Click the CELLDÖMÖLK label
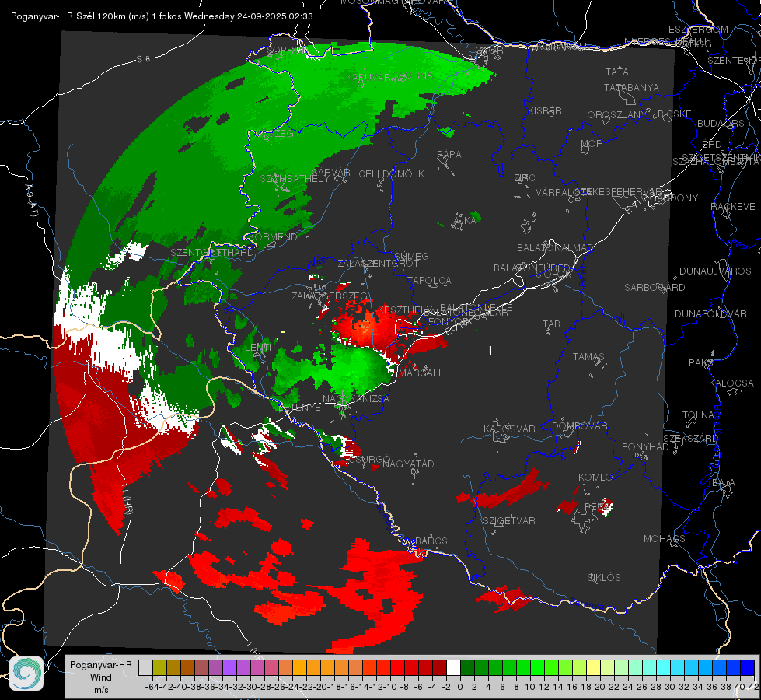Viewport: 761px width, 700px height. point(391,173)
